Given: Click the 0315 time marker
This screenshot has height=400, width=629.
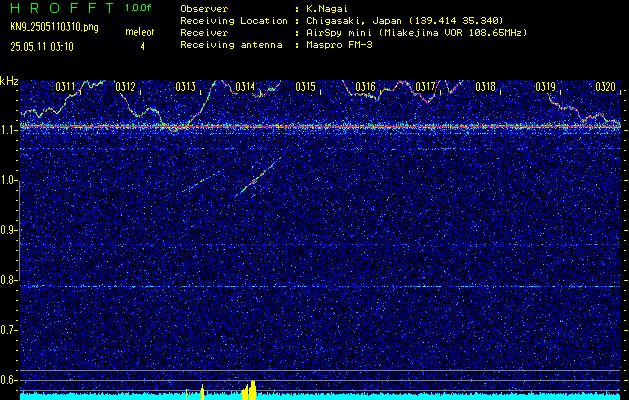Looking at the screenshot, I should coord(305,87).
